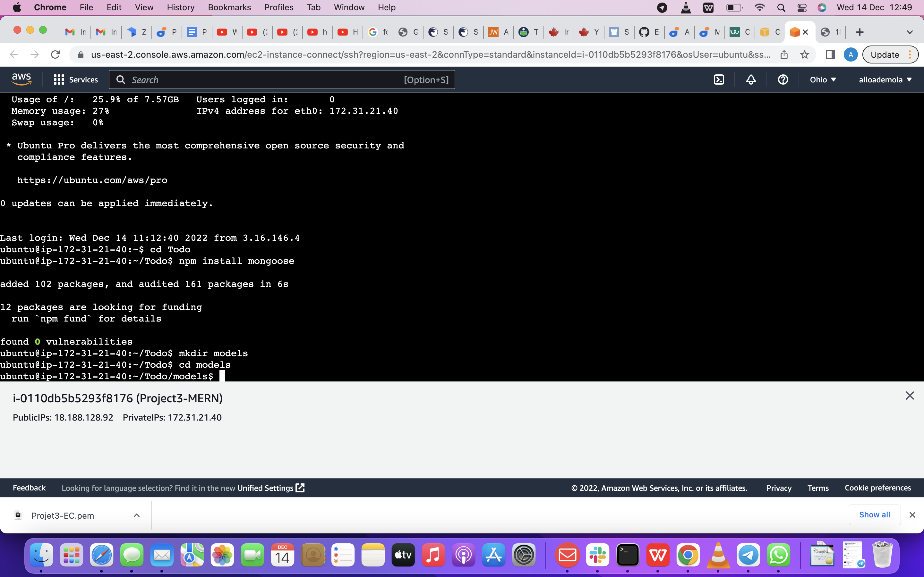Expand the Projet3-EC.pem download options

pyautogui.click(x=136, y=515)
